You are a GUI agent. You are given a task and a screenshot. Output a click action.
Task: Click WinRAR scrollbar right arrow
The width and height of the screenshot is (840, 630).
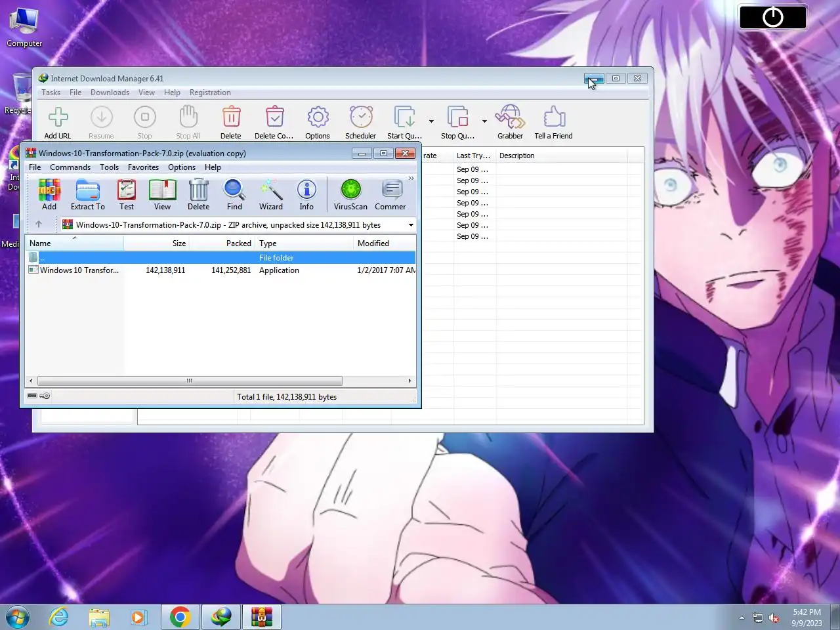pyautogui.click(x=409, y=381)
